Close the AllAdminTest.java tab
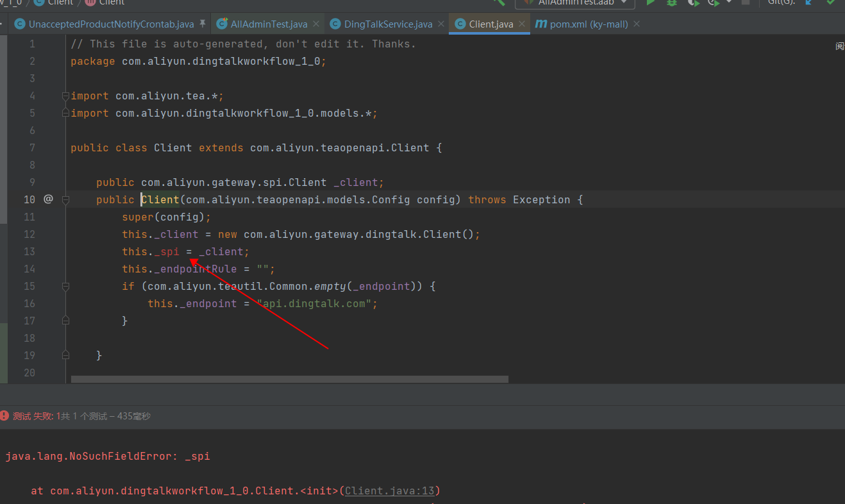Image resolution: width=845 pixels, height=504 pixels. tap(315, 24)
